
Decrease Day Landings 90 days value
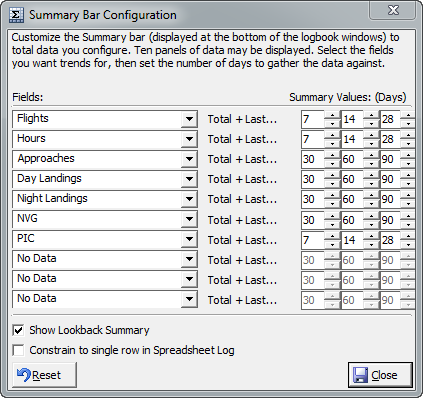click(408, 184)
